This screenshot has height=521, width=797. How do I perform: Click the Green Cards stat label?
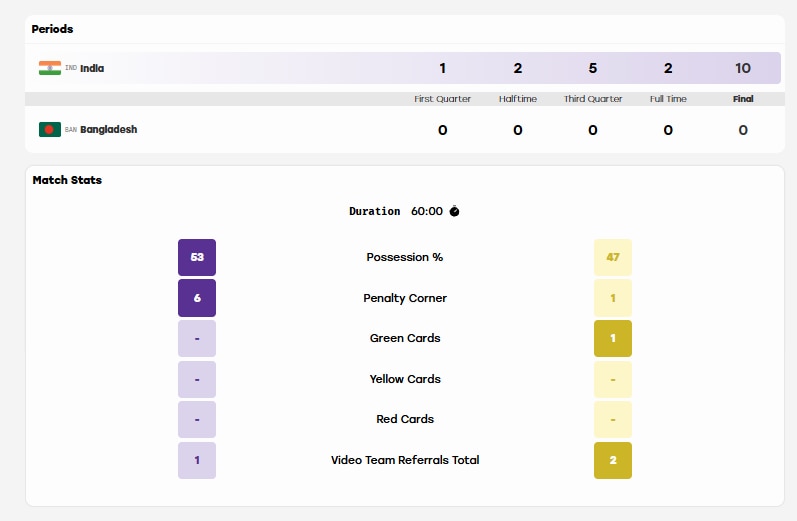coord(405,338)
